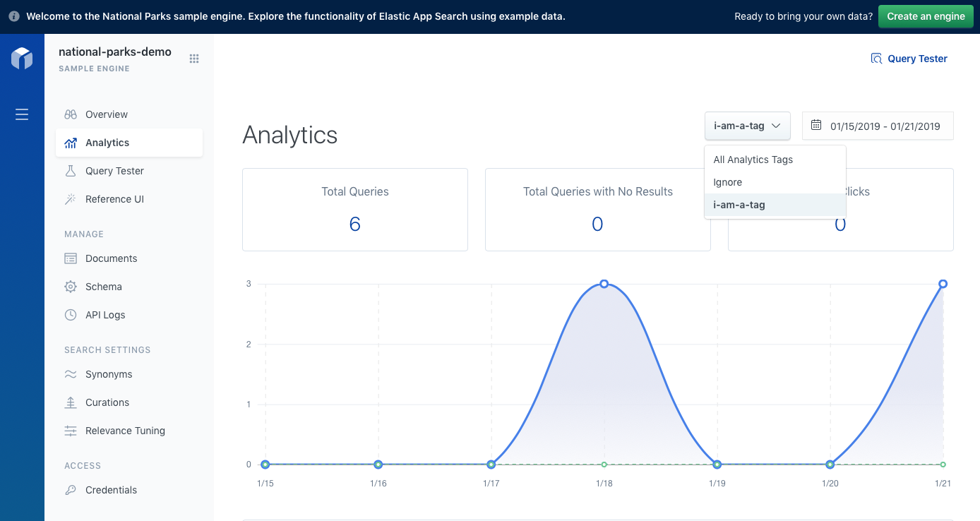Select the Analytics chart icon in sidebar
Screen dimensions: 980x521
click(71, 142)
